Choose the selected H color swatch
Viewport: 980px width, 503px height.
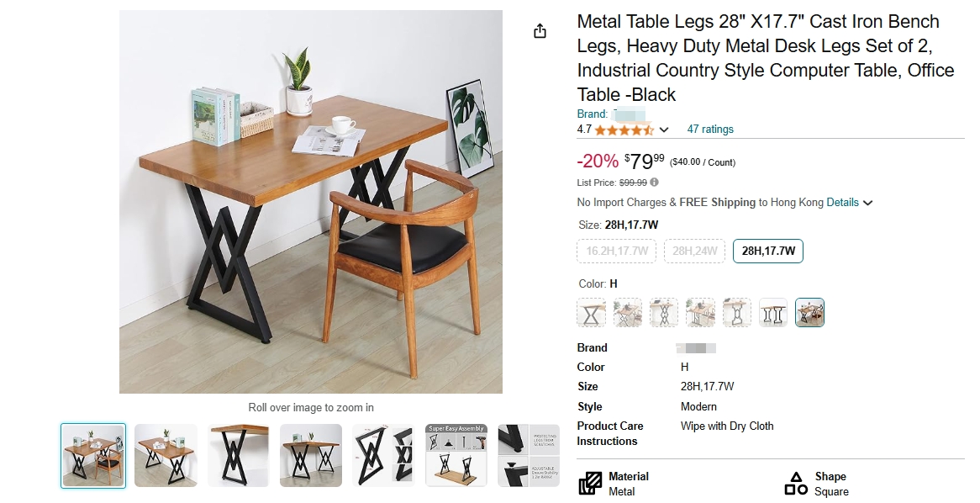(809, 313)
